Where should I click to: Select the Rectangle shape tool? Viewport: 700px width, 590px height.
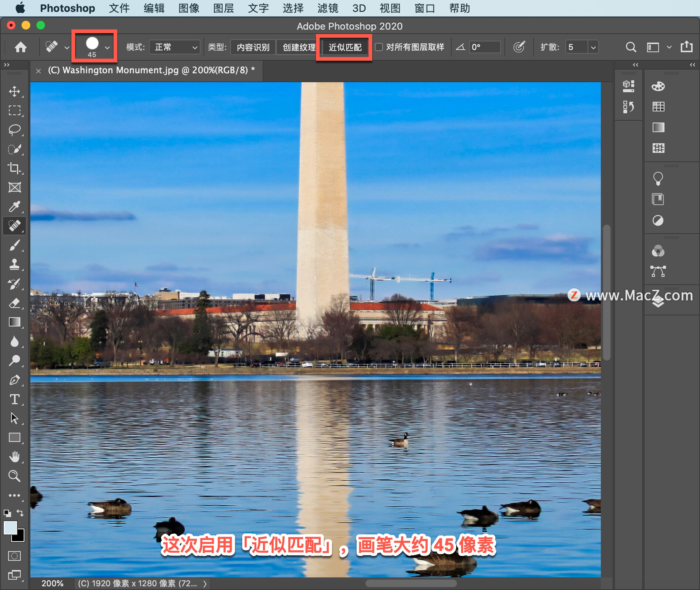[x=14, y=438]
